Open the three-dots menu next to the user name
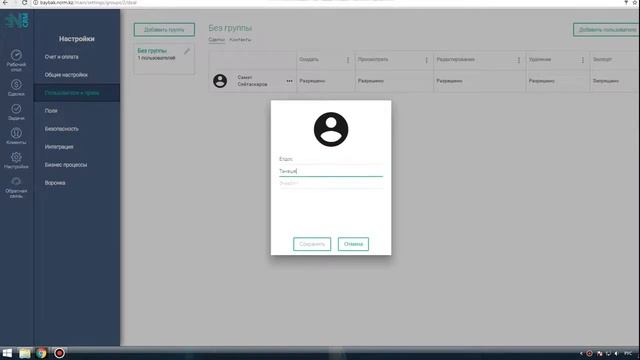Image resolution: width=640 pixels, height=360 pixels. pyautogui.click(x=289, y=81)
